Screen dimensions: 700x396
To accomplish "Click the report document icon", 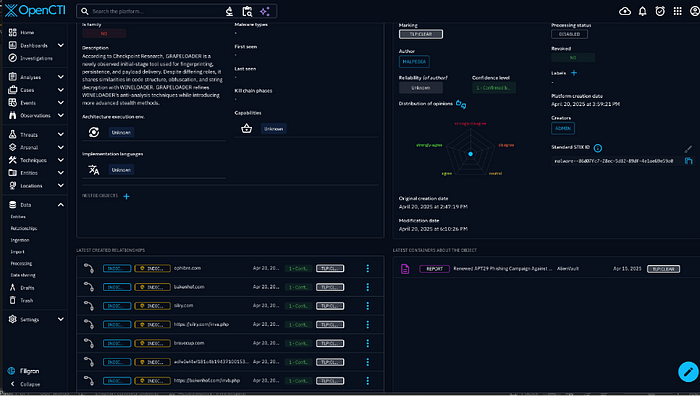I will 405,269.
